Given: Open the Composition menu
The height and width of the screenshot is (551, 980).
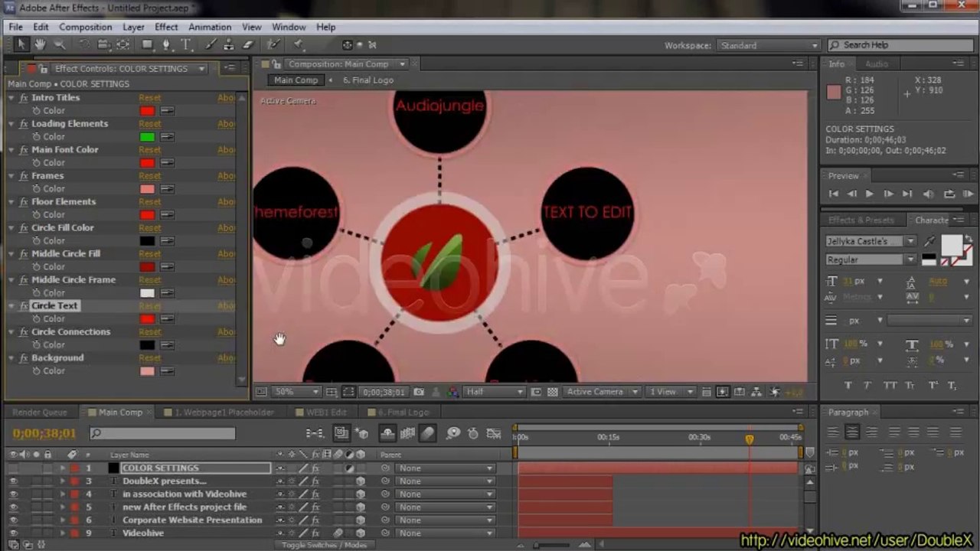Looking at the screenshot, I should click(x=86, y=27).
